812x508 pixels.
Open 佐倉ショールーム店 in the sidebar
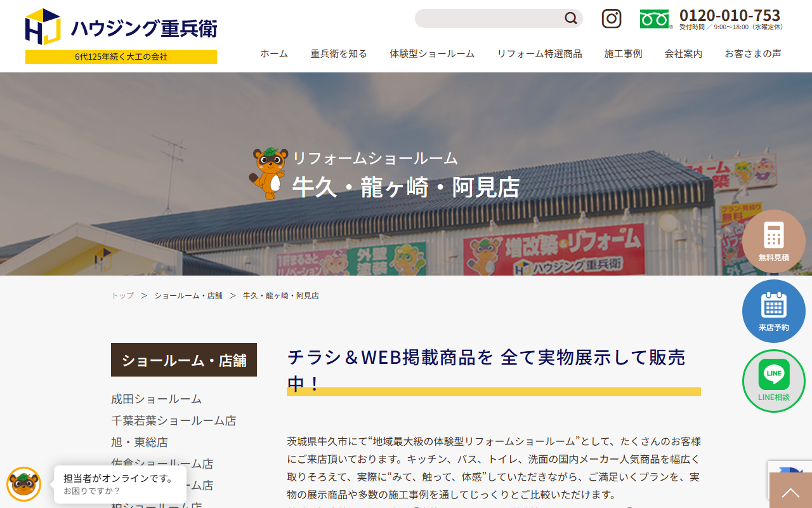pyautogui.click(x=162, y=464)
